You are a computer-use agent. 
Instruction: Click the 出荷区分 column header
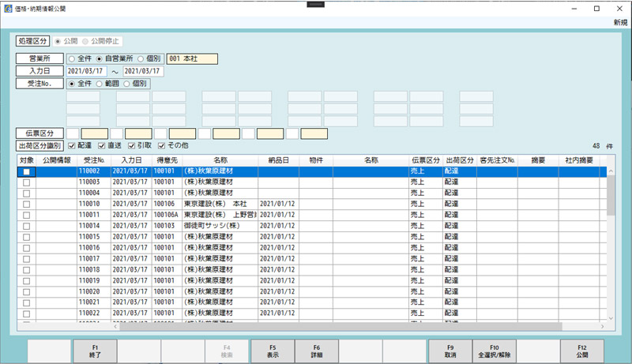click(x=460, y=160)
